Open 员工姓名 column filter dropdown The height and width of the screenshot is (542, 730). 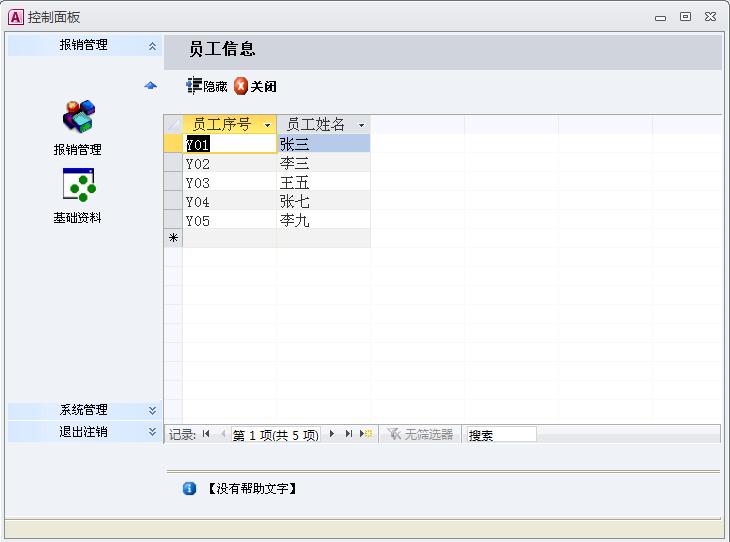[361, 125]
